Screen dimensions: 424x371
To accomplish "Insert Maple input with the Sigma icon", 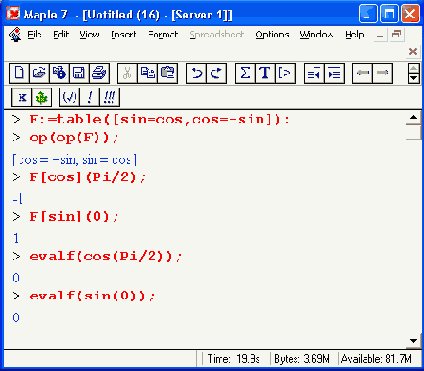I will coord(245,73).
